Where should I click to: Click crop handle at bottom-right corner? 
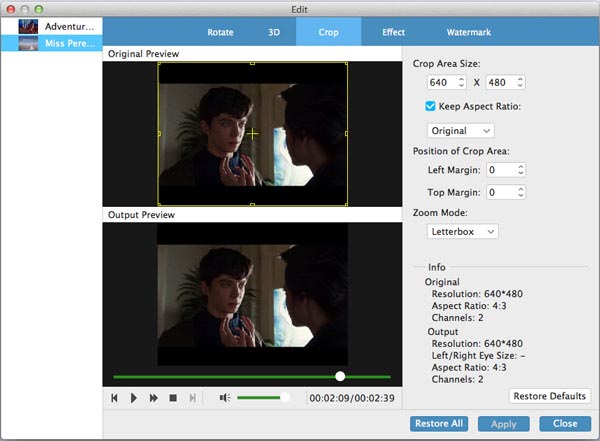pyautogui.click(x=346, y=204)
